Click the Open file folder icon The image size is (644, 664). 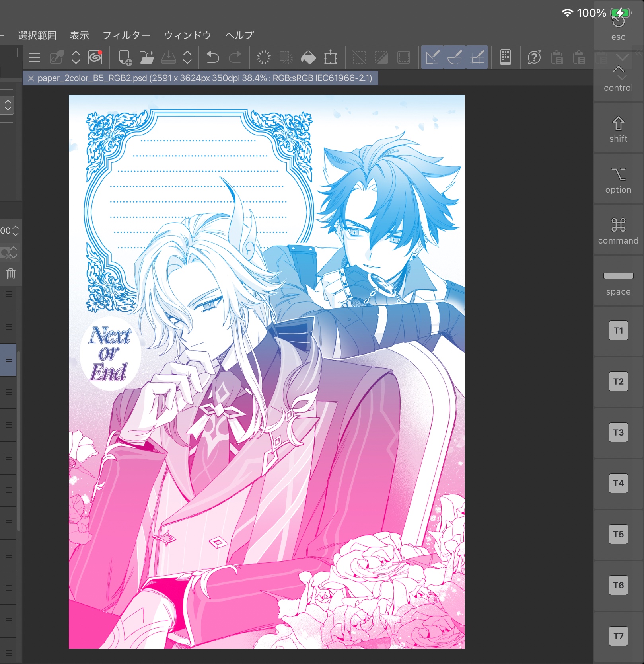[147, 58]
